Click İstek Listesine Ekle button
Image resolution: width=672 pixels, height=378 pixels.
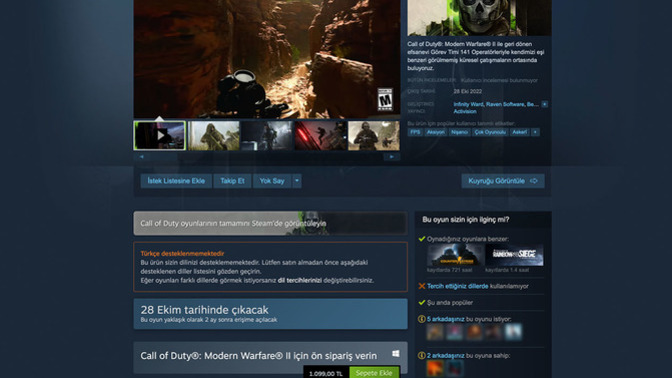(176, 181)
